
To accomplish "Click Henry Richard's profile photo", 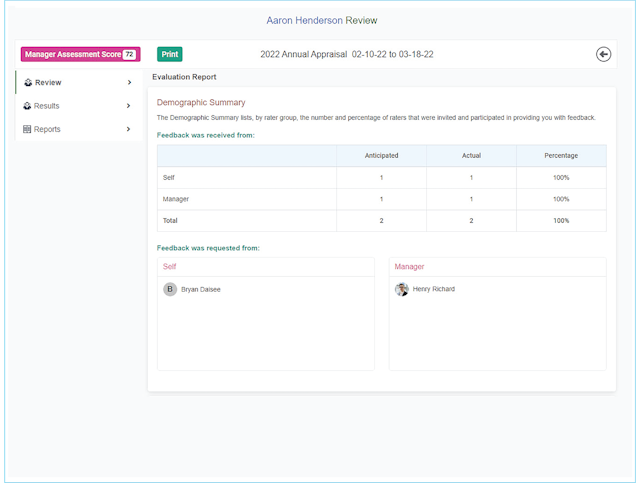I will (x=402, y=289).
